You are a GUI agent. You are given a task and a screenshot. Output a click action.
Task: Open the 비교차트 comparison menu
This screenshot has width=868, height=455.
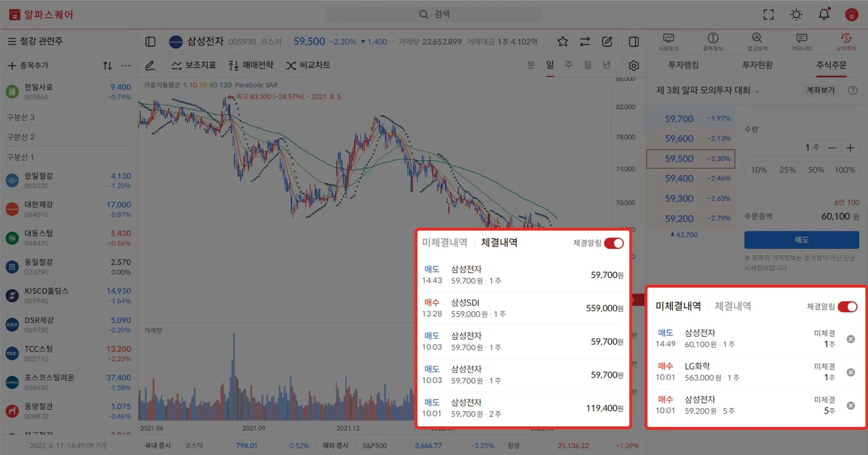coord(308,65)
